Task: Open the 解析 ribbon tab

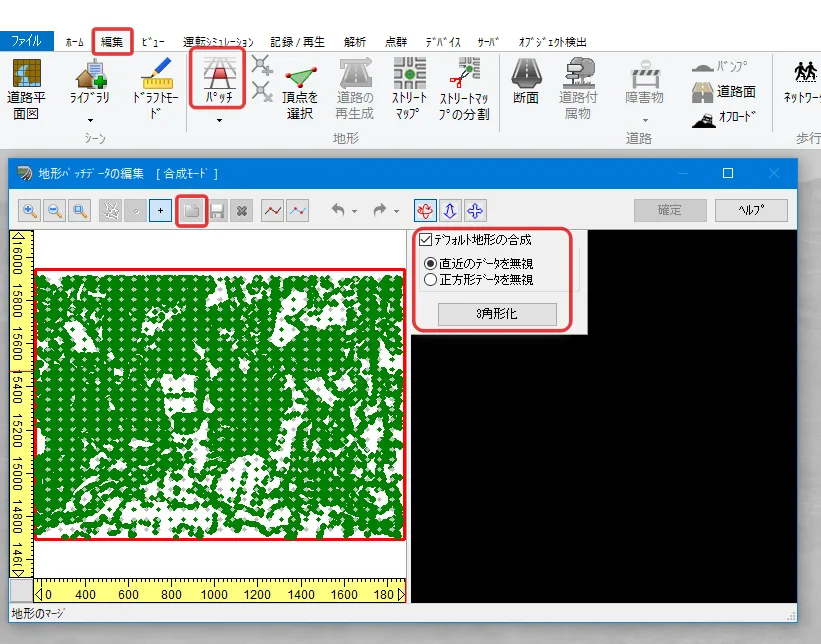Action: pos(354,42)
